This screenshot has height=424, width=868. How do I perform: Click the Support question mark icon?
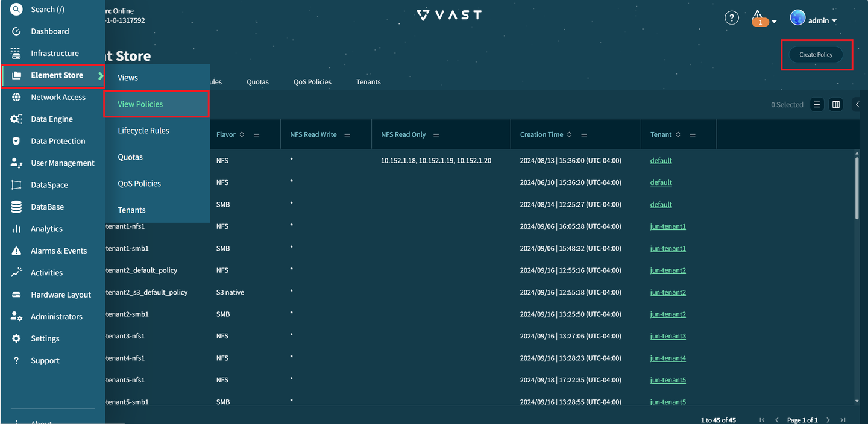[16, 360]
